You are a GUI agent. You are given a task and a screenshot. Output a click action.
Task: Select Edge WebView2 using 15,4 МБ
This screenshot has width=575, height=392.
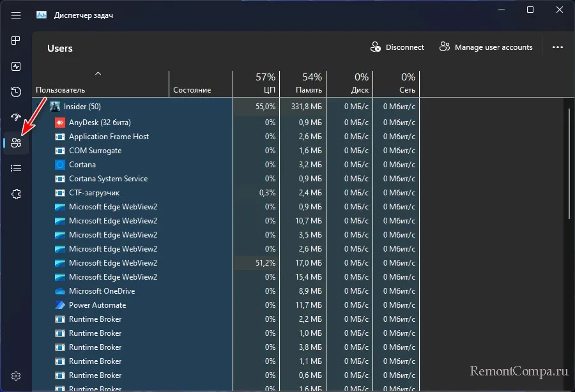click(226, 277)
